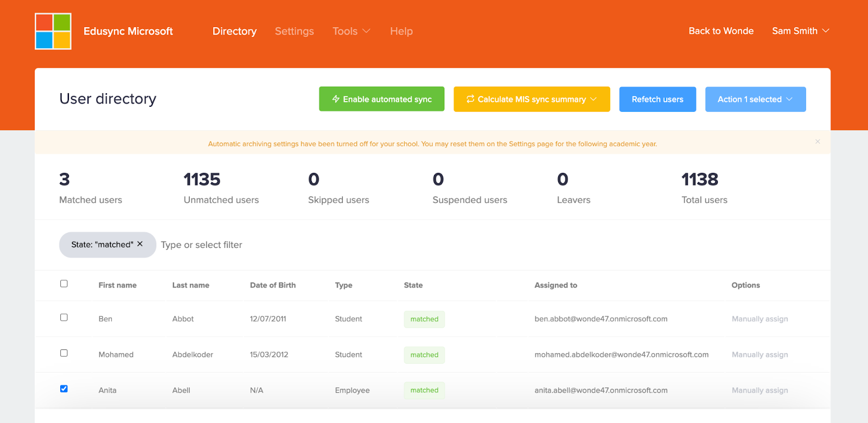Click the First name column header
This screenshot has width=868, height=423.
118,285
